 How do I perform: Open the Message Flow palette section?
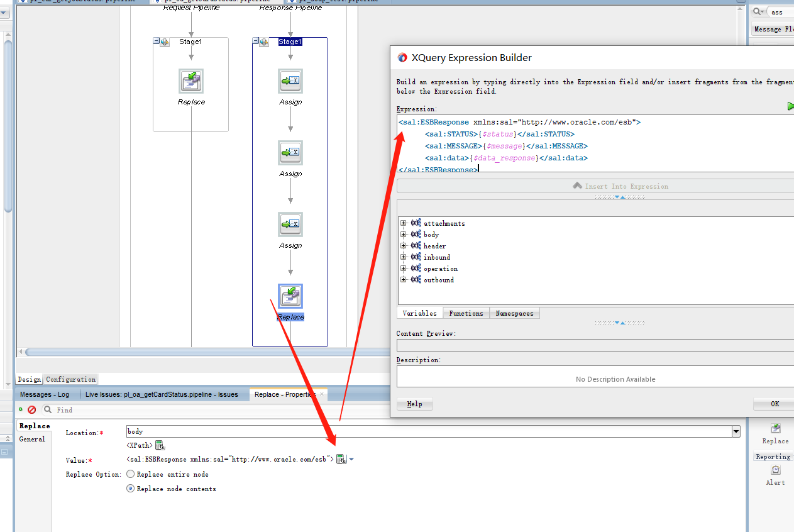(773, 29)
